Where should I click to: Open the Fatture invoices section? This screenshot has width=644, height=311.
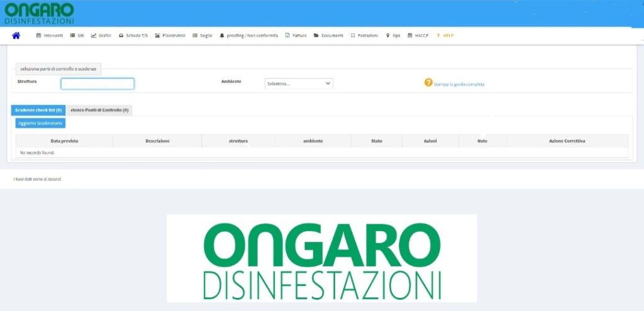point(296,36)
